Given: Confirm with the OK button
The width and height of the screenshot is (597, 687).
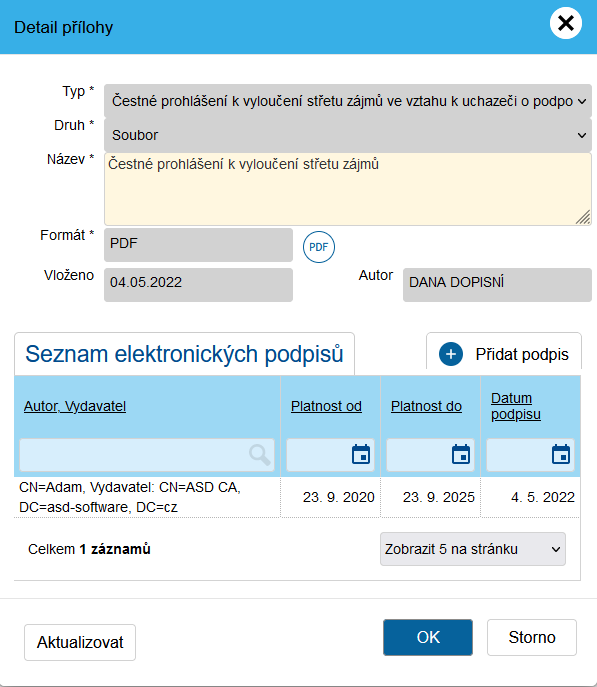Looking at the screenshot, I should [428, 637].
